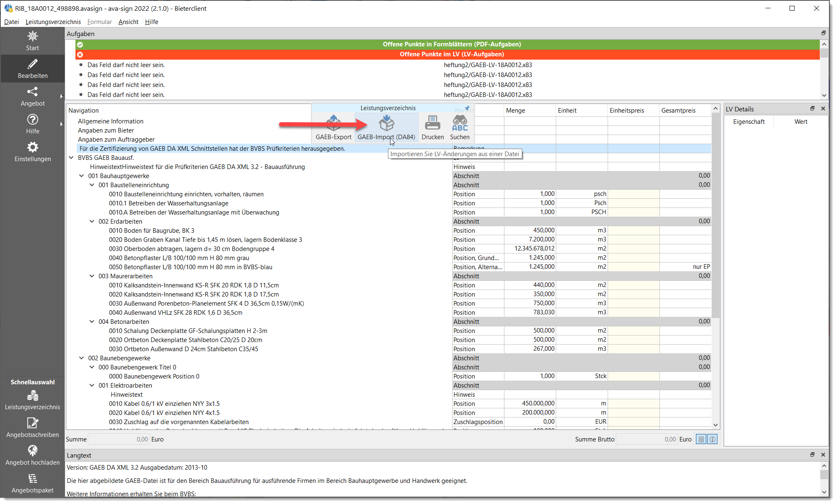
Task: Click Einheitspreis cell for 0010 Boden für Baugrube
Action: [x=633, y=230]
